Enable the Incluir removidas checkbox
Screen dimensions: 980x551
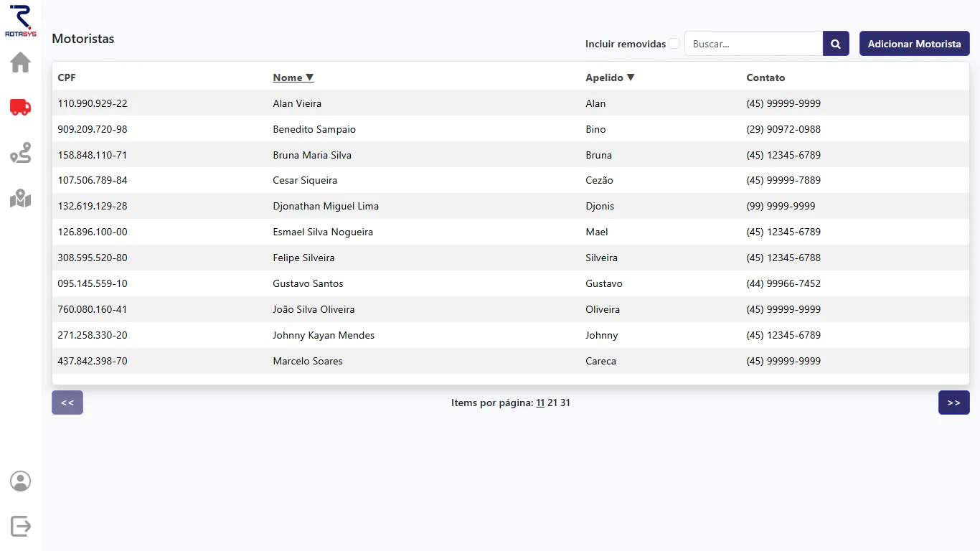[x=674, y=44]
